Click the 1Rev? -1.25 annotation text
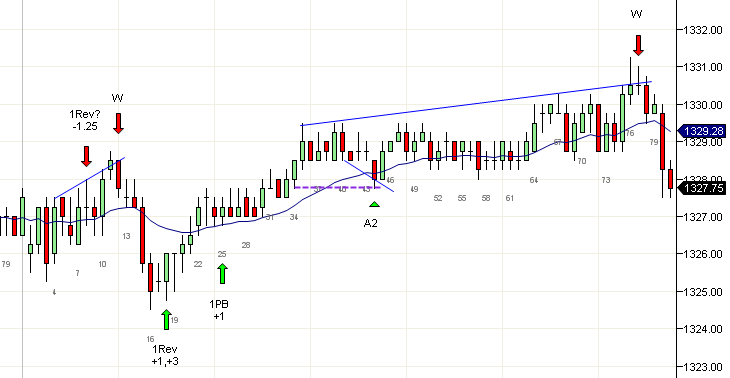Viewport: 730px width, 378px height. 85,120
